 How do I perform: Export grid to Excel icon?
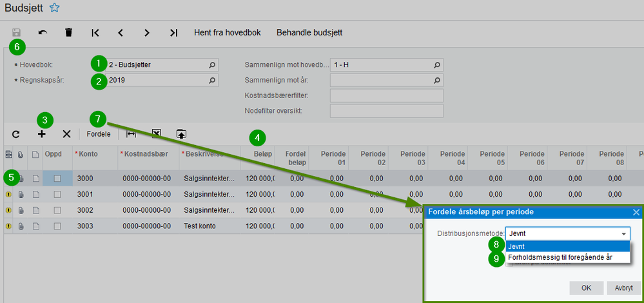pos(156,133)
